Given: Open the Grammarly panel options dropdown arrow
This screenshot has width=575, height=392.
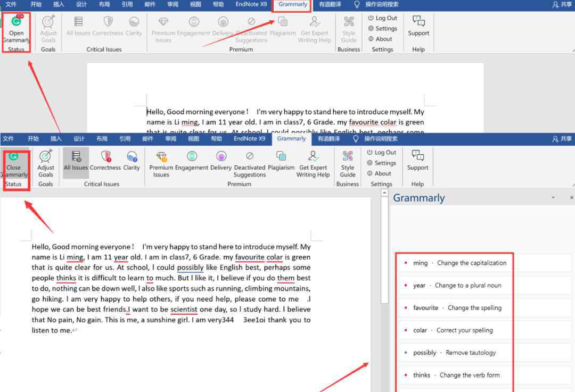Looking at the screenshot, I should [553, 197].
